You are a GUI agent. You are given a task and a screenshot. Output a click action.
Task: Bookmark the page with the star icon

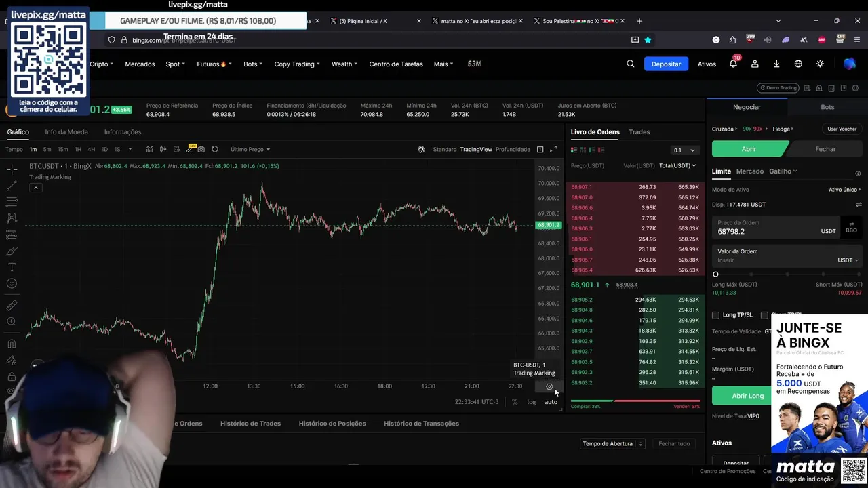click(648, 40)
